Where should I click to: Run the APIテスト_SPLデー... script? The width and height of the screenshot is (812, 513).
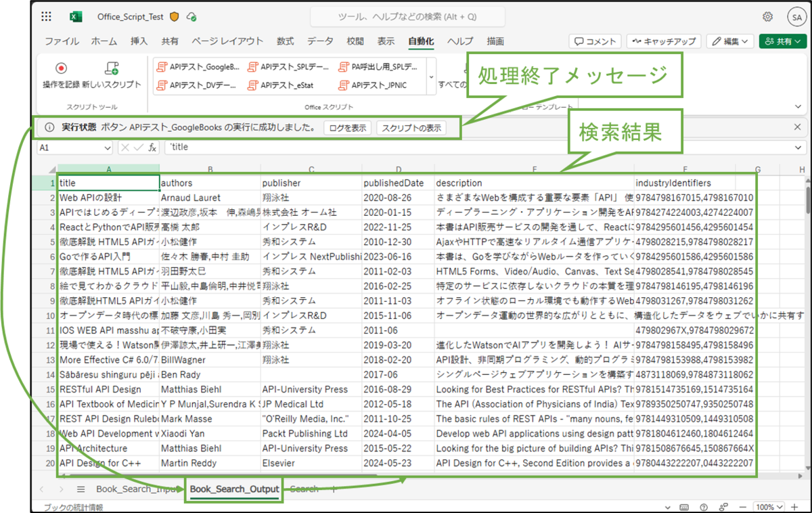289,66
